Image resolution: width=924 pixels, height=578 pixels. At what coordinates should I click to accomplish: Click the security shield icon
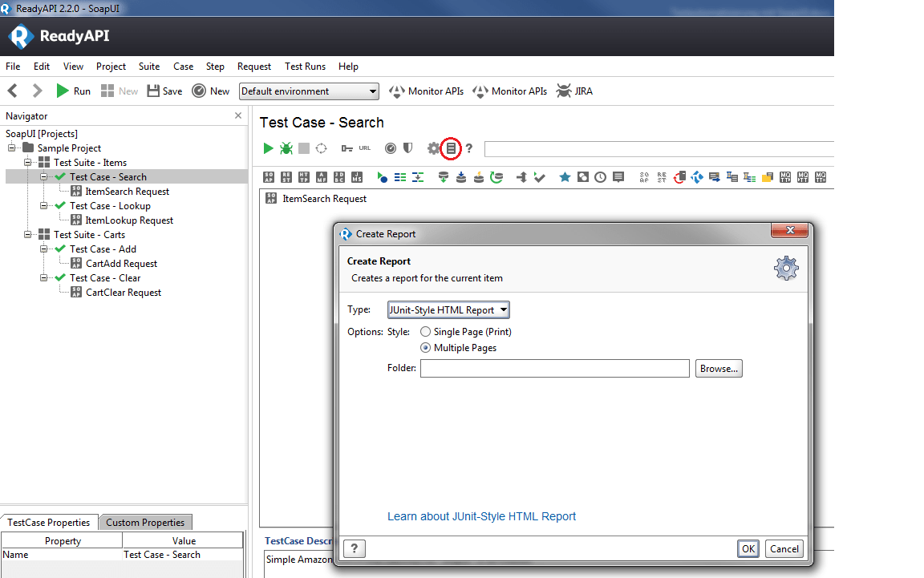(408, 148)
